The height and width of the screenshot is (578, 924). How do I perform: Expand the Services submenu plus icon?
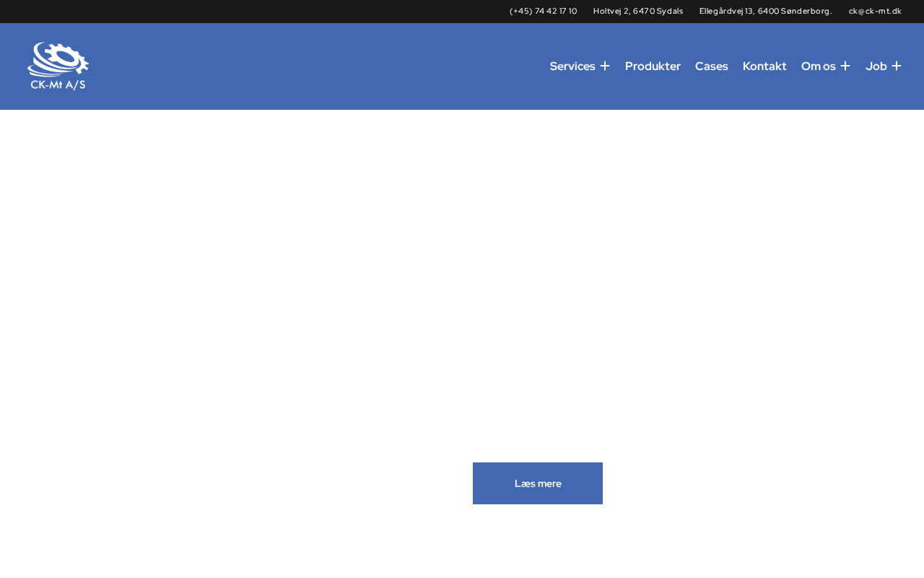(x=605, y=66)
